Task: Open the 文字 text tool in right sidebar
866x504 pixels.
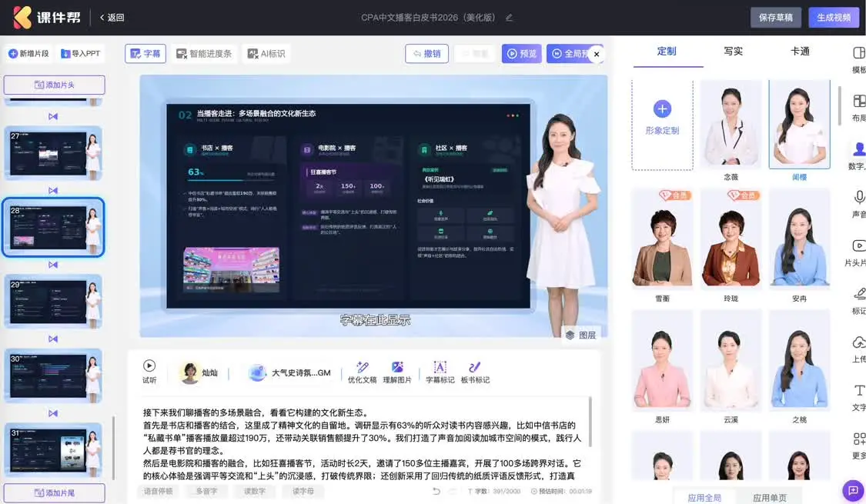Action: tap(858, 392)
